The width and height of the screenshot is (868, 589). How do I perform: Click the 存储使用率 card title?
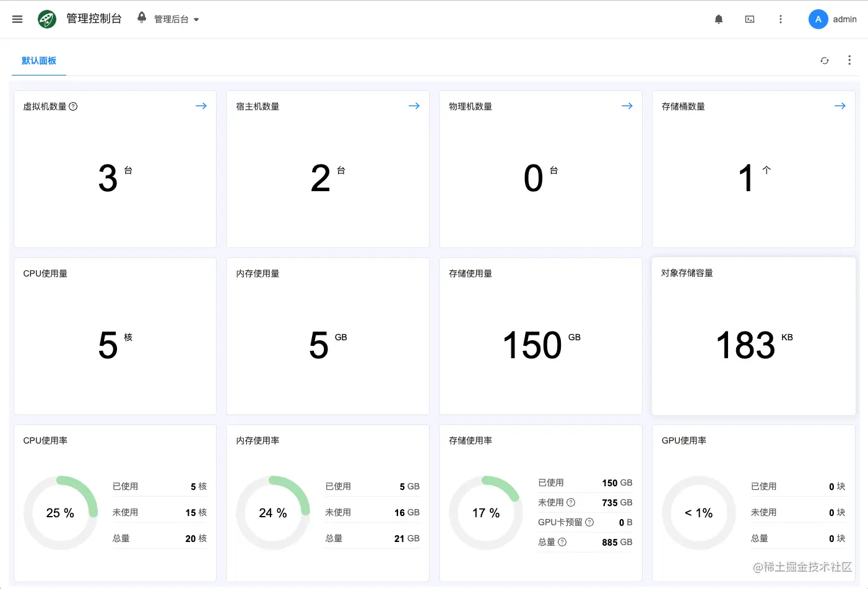[x=471, y=441]
